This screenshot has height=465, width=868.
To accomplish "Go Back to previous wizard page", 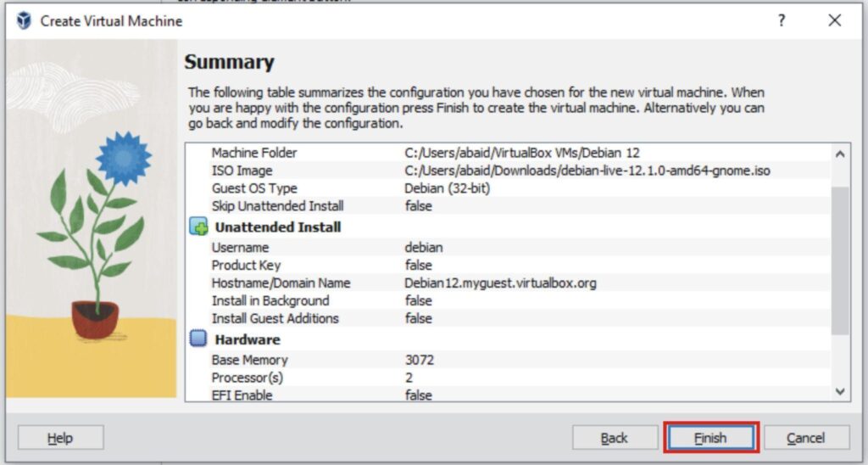I will click(615, 438).
